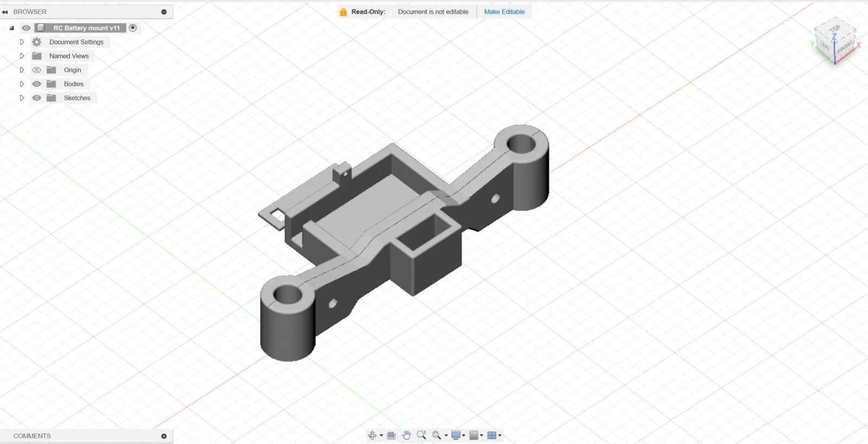Collapse the RC Battery mount v11 tree
Image resolution: width=868 pixels, height=444 pixels.
click(11, 28)
